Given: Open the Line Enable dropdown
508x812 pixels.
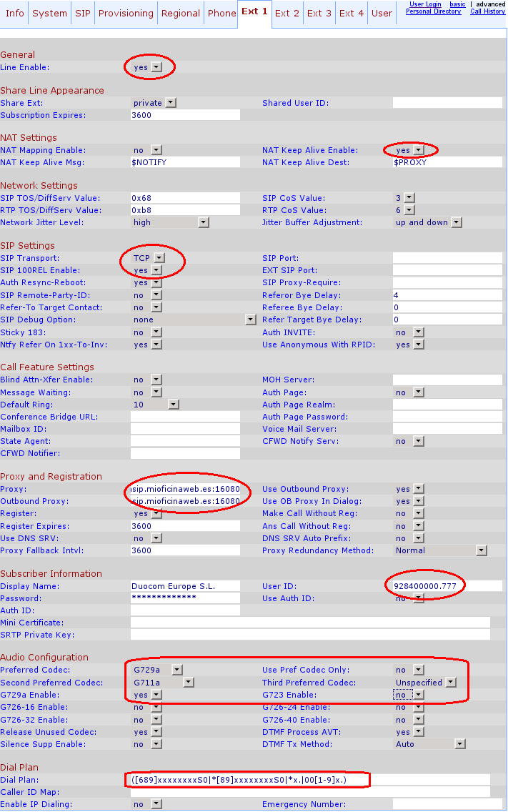Looking at the screenshot, I should click(x=156, y=67).
